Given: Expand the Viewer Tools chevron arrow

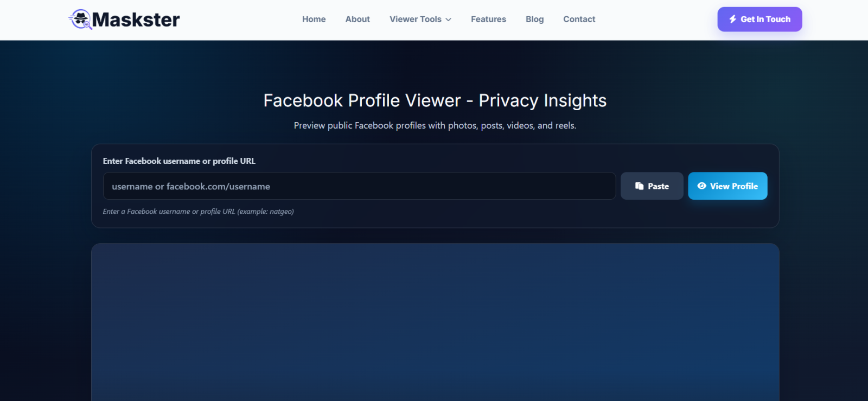Looking at the screenshot, I should point(449,20).
